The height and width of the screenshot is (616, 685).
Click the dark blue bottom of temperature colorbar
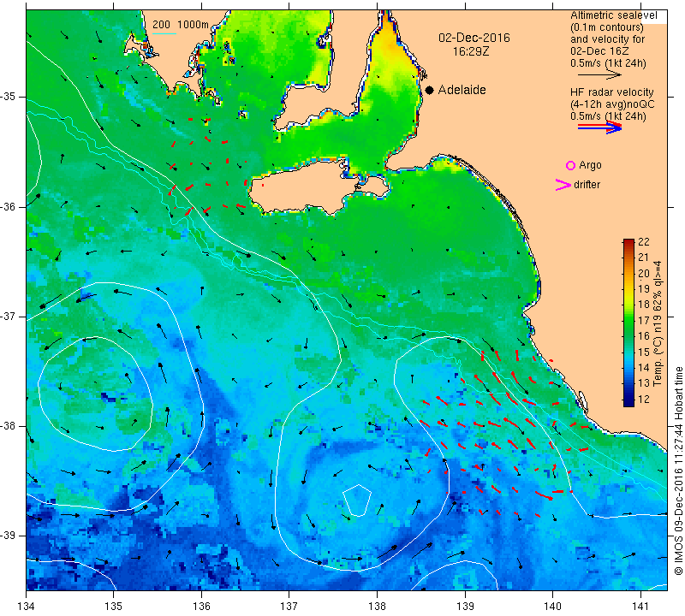[x=628, y=402]
